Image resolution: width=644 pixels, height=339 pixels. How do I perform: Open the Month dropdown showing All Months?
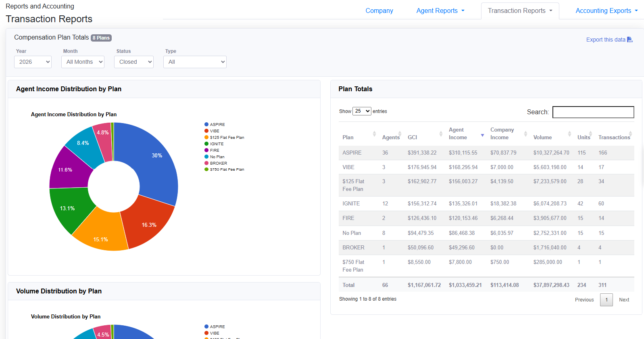click(83, 62)
